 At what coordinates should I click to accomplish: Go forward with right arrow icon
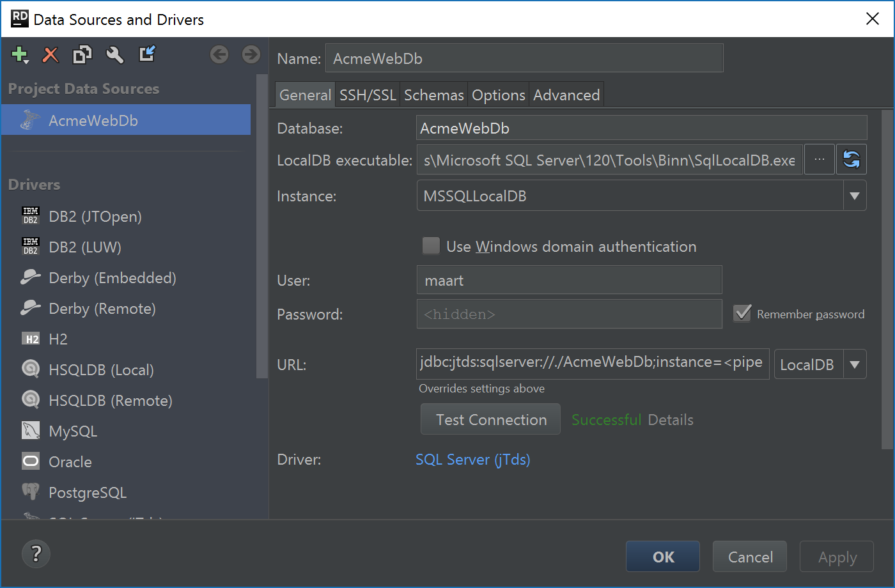click(x=251, y=55)
